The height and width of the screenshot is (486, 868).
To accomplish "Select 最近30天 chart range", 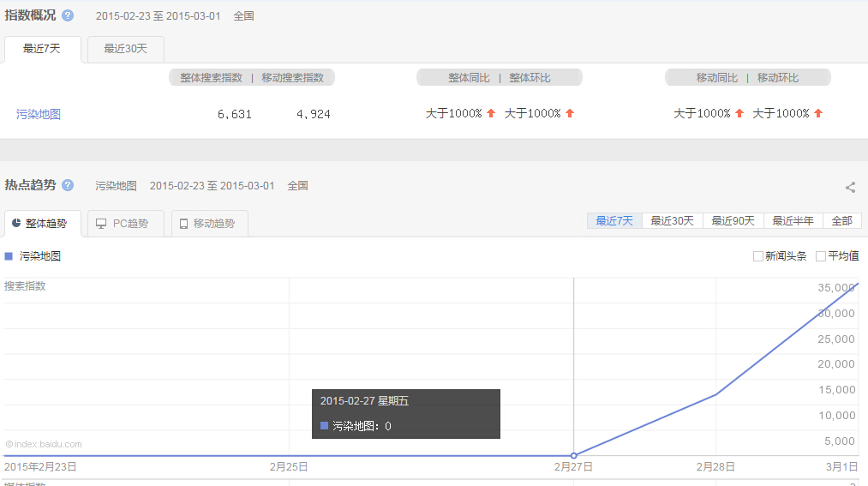I will (x=672, y=221).
